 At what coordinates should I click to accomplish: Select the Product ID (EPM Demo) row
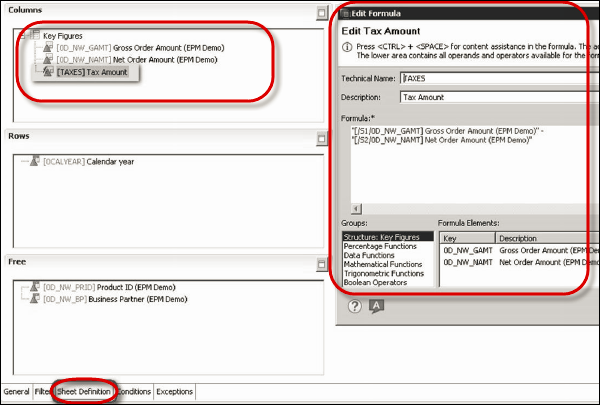109,287
